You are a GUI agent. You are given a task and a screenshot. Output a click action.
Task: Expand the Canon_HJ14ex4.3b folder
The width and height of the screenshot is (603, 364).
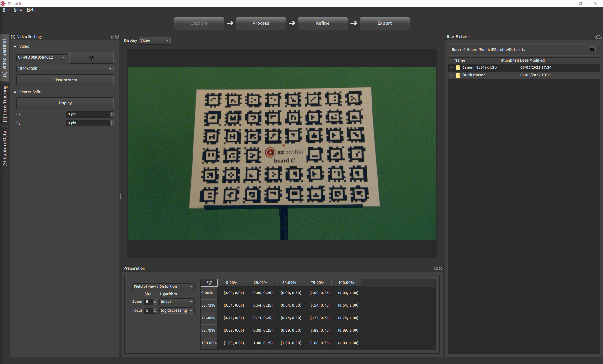[x=451, y=68]
